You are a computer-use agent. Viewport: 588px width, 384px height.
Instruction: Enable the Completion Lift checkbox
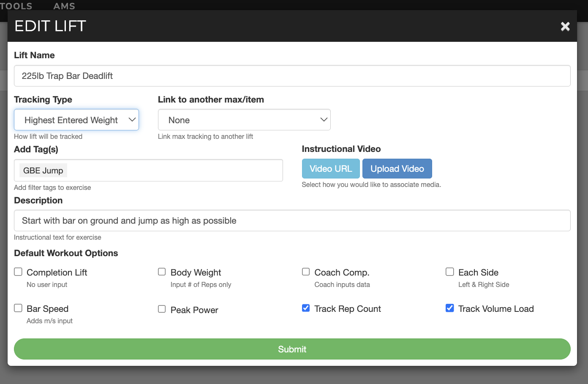pyautogui.click(x=18, y=272)
